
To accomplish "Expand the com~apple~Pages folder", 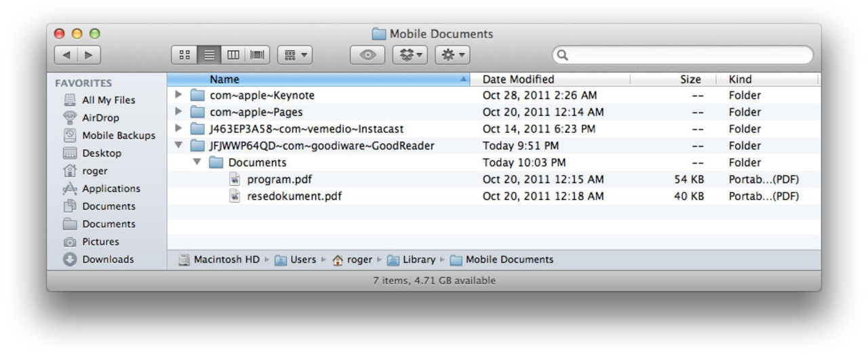I will [178, 112].
